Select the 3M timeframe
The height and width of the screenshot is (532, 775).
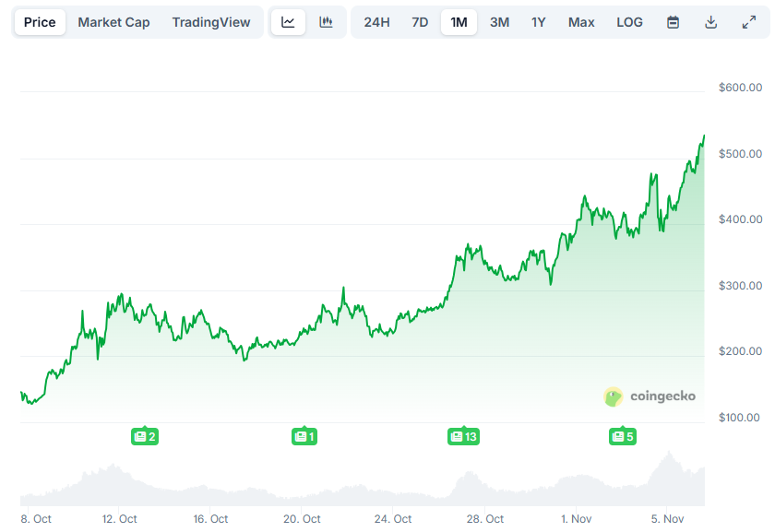pyautogui.click(x=499, y=21)
